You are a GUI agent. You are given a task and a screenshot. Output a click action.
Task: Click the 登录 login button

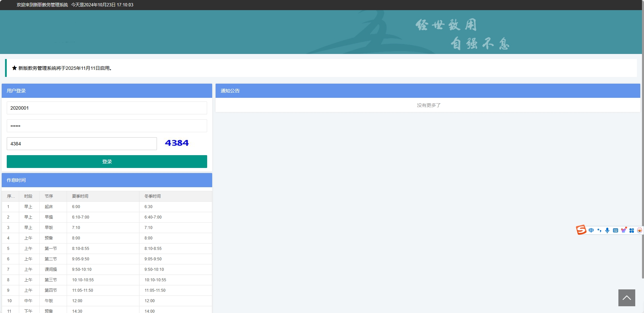pyautogui.click(x=107, y=162)
